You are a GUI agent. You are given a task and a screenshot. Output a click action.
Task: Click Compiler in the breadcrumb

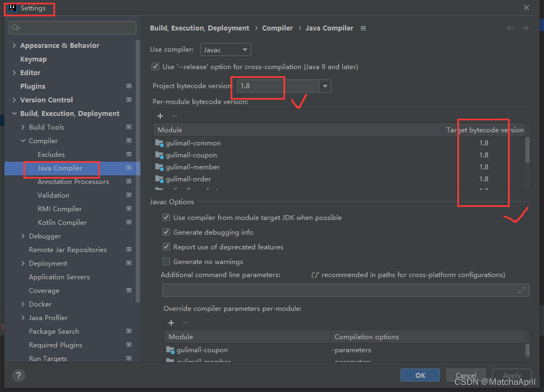pyautogui.click(x=277, y=28)
